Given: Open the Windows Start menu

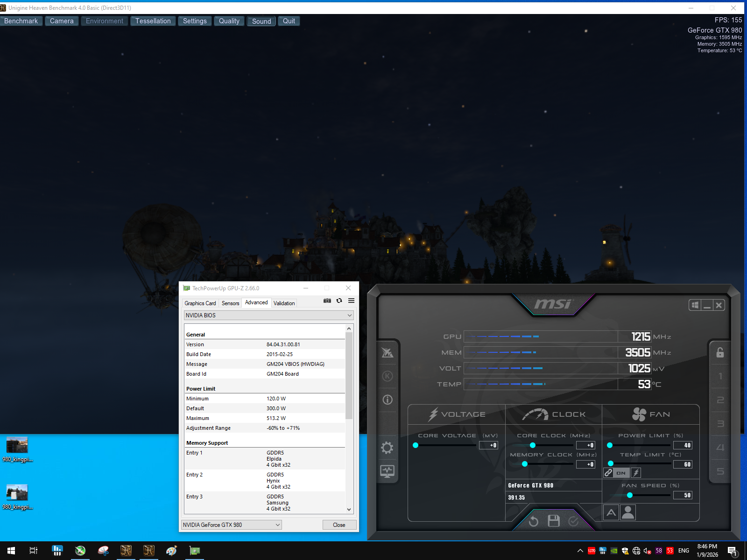Looking at the screenshot, I should pos(11,551).
